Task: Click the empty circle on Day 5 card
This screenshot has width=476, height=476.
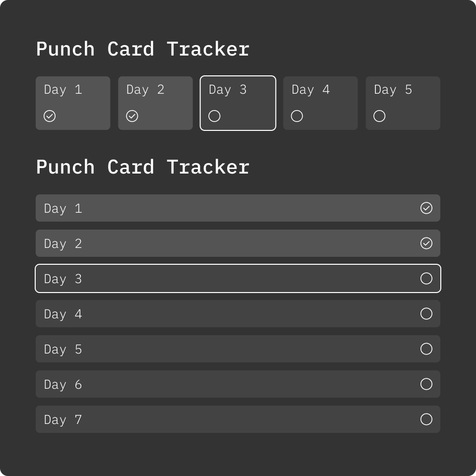Action: point(379,116)
